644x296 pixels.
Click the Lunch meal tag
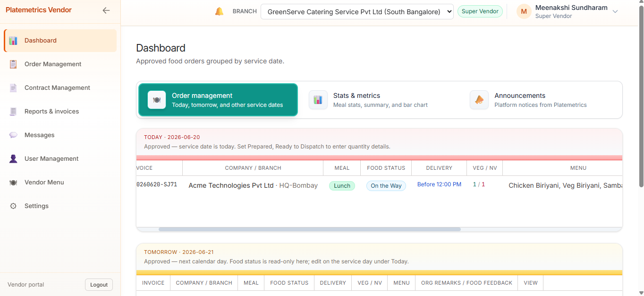tap(342, 186)
